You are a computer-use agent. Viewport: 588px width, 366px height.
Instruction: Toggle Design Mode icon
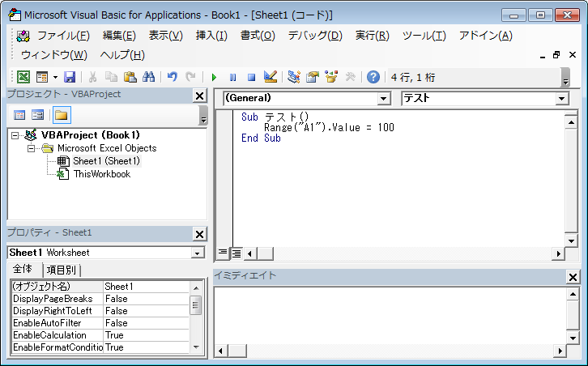click(270, 77)
